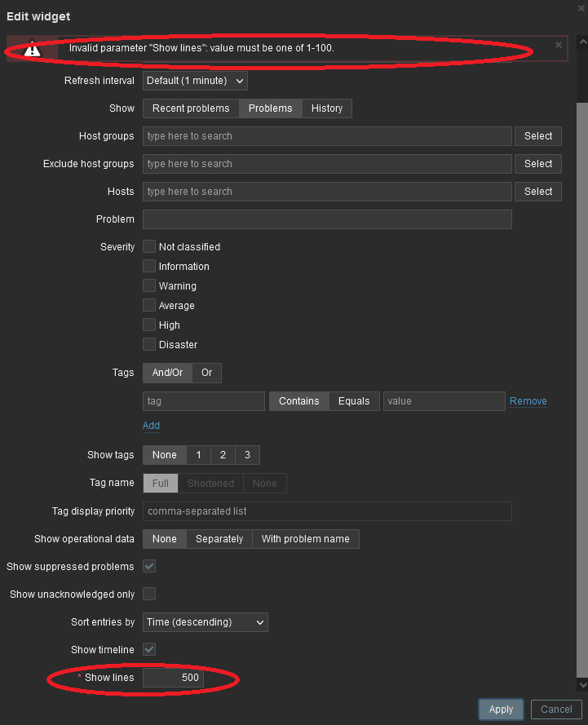Open the Refresh interval dropdown
The height and width of the screenshot is (725, 588).
pyautogui.click(x=194, y=81)
